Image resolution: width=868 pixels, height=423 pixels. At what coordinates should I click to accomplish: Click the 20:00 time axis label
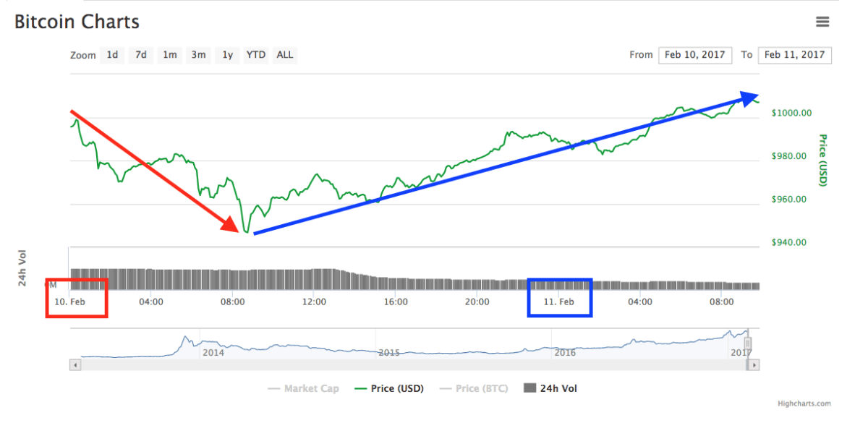477,302
